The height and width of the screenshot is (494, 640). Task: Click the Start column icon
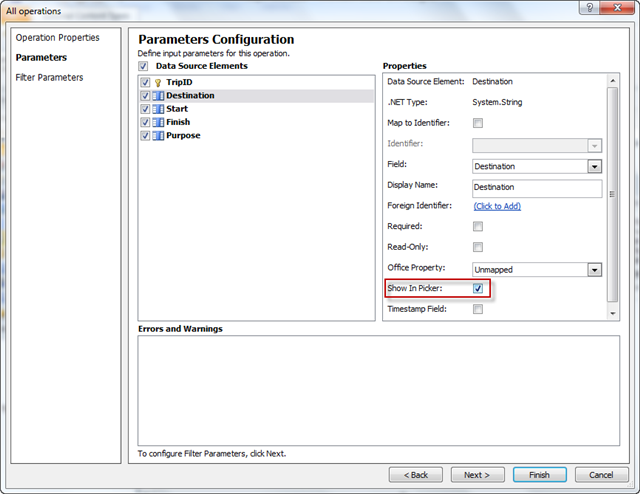[158, 109]
